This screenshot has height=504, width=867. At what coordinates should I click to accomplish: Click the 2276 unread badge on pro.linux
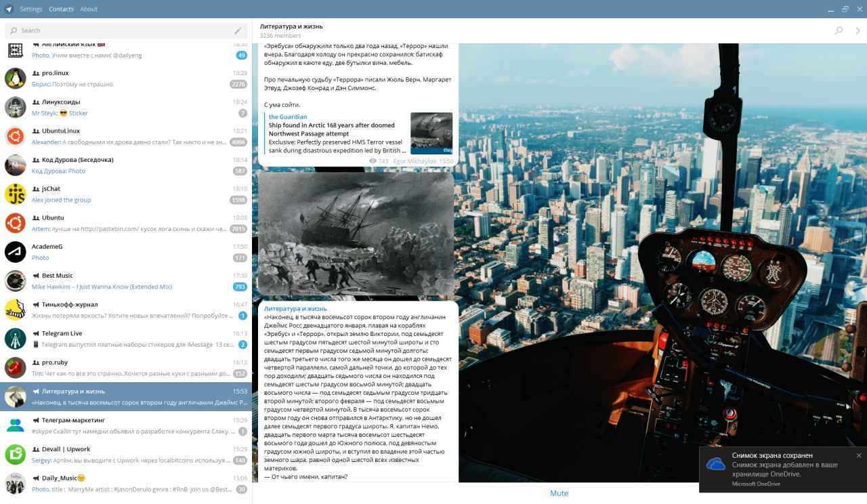(x=238, y=85)
